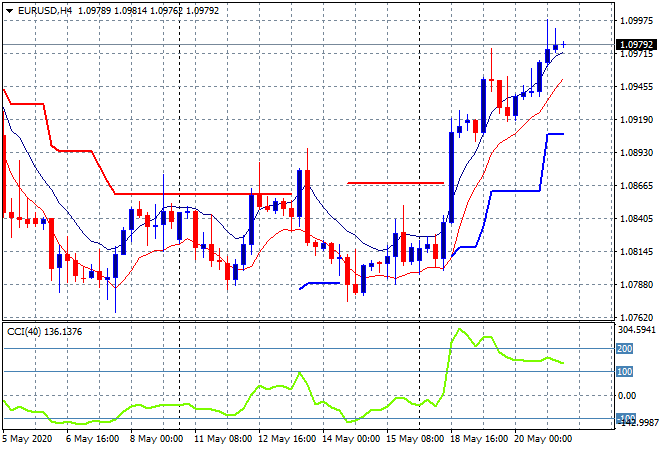Viewport: 660px width, 450px height.
Task: Click the 1.09455 price axis label
Action: pyautogui.click(x=637, y=87)
